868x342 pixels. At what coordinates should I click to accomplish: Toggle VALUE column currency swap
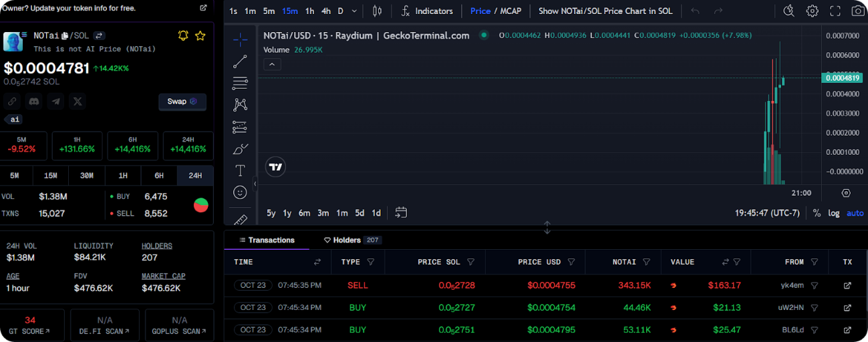pos(725,263)
